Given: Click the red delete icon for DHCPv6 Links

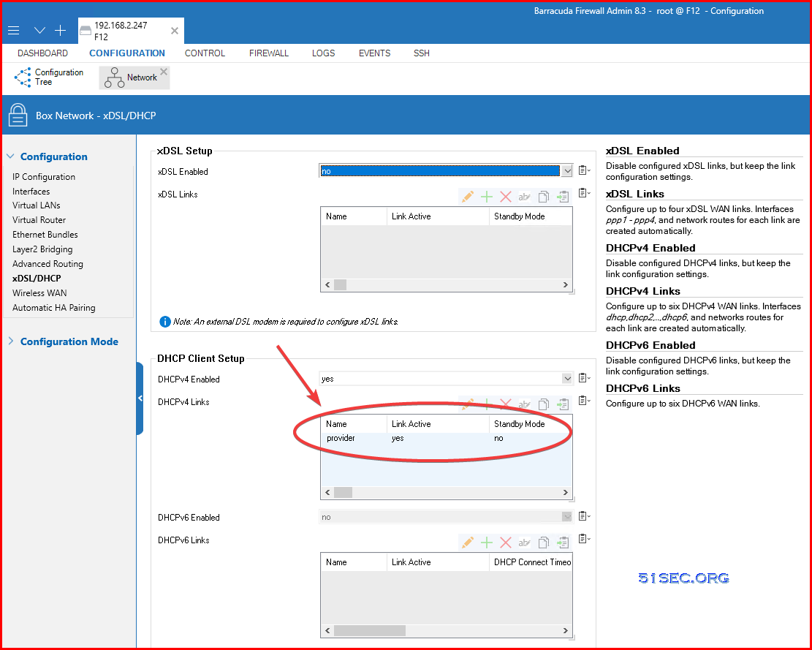Looking at the screenshot, I should (x=506, y=543).
